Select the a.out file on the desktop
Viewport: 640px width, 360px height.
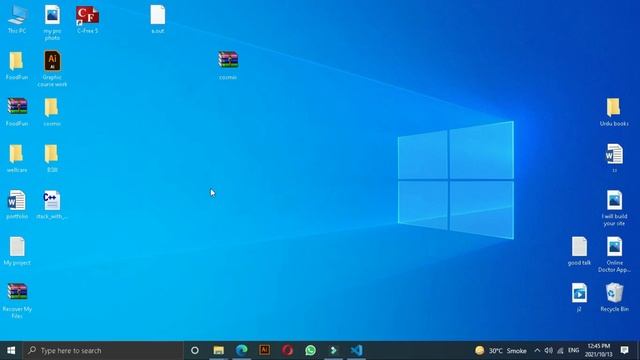158,19
